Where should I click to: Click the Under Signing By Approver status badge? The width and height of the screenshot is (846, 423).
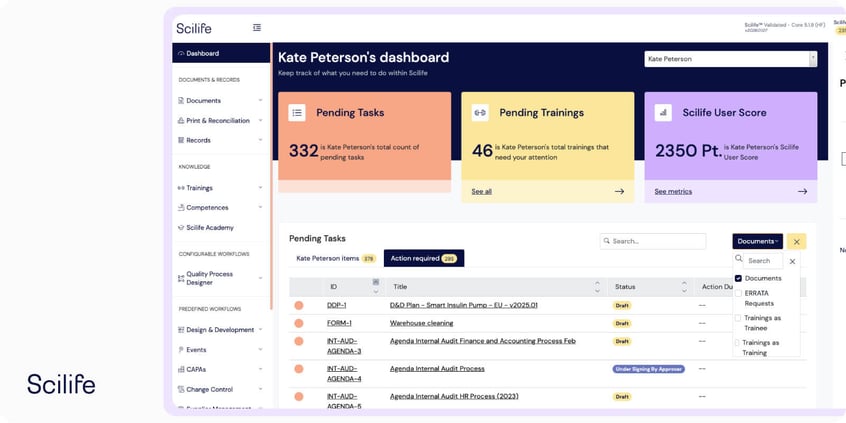[x=649, y=369]
